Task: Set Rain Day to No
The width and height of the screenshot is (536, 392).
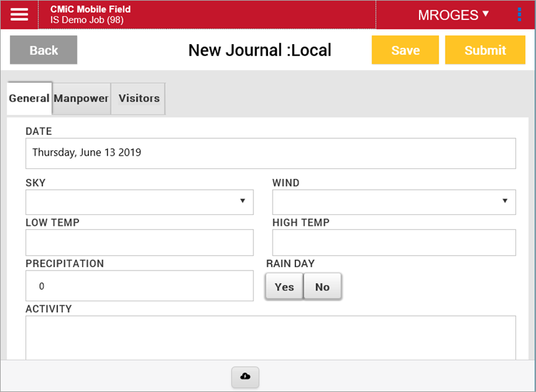Action: coord(322,286)
